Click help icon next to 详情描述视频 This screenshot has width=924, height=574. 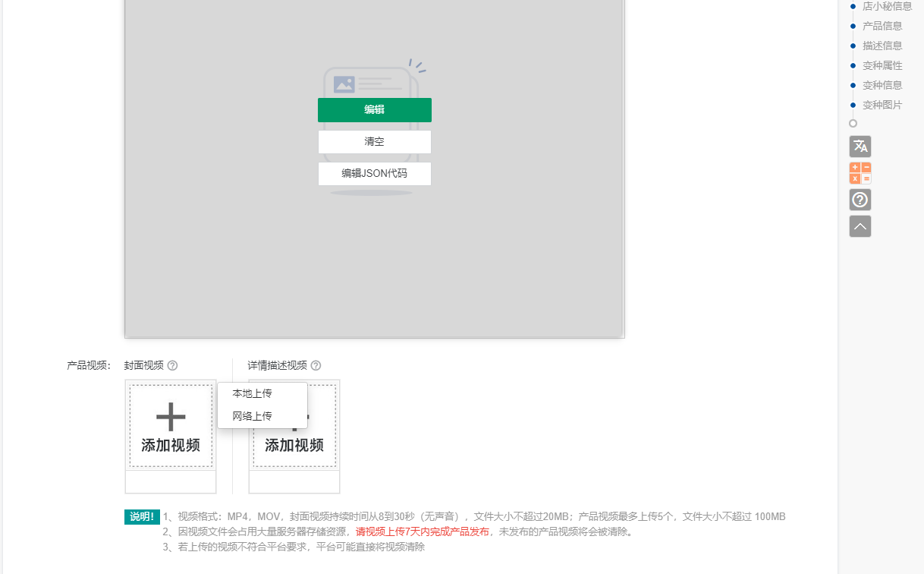[x=316, y=366]
